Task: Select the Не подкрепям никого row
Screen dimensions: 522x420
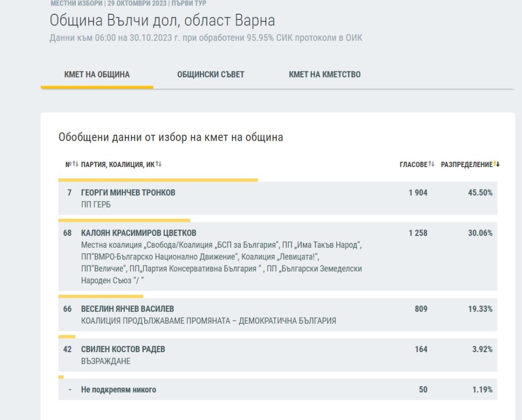Action: [x=118, y=390]
